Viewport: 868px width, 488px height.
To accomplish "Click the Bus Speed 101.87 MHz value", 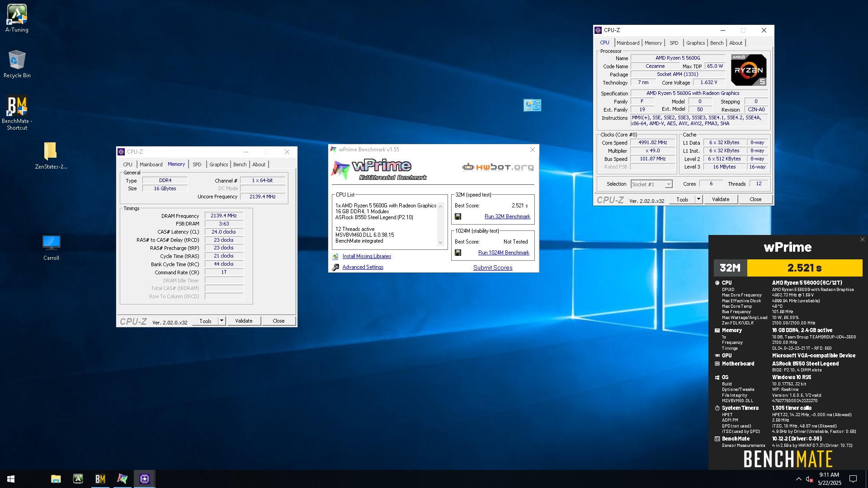I will point(652,159).
